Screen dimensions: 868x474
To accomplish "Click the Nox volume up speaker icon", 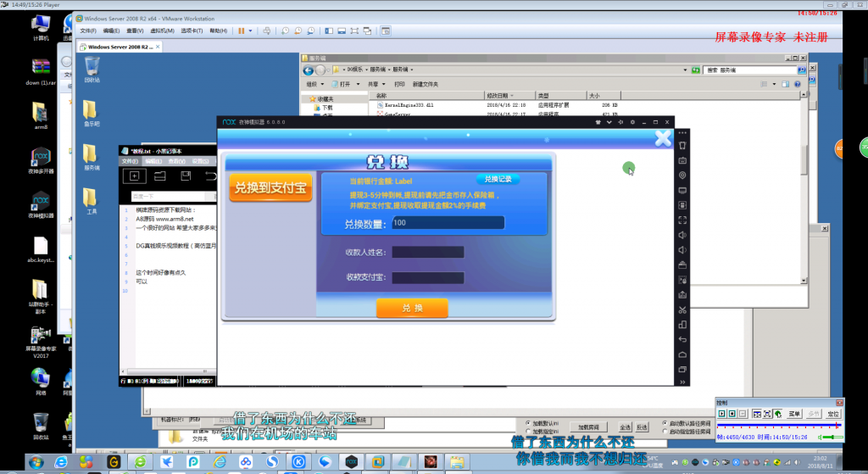I will 682,235.
